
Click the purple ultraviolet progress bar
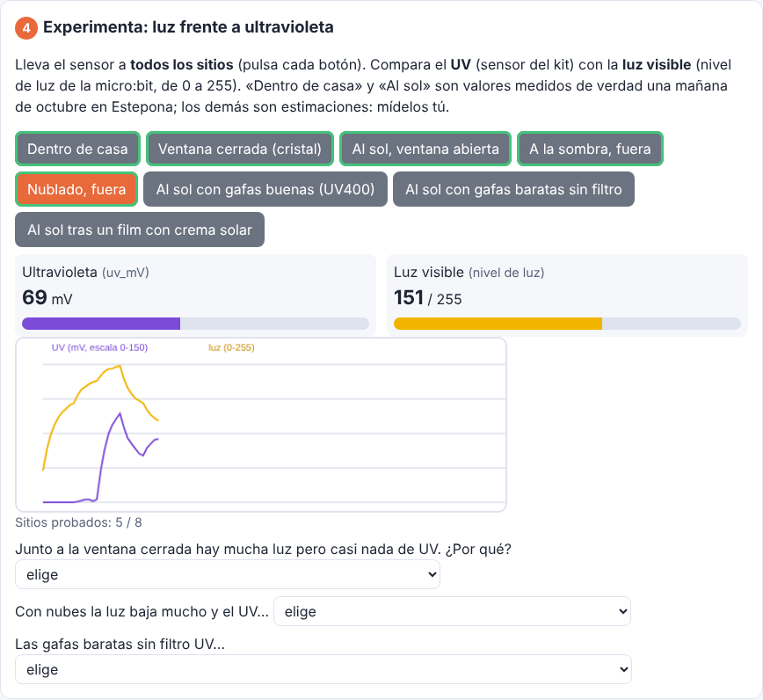pyautogui.click(x=195, y=324)
